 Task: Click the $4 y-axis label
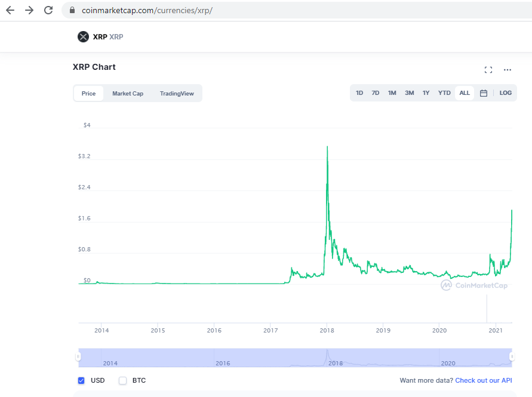pos(87,125)
